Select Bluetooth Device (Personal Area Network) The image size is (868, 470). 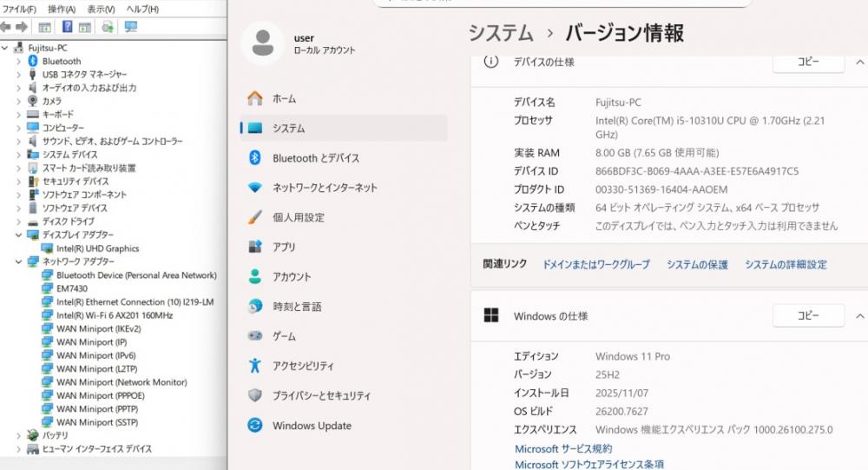click(x=137, y=275)
